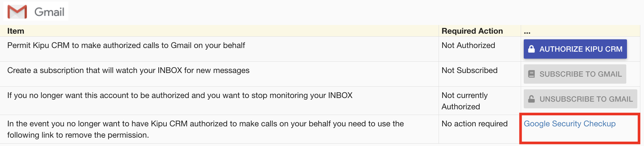Image resolution: width=644 pixels, height=146 pixels.
Task: Select the 'Create a subscription' row description
Action: [128, 70]
